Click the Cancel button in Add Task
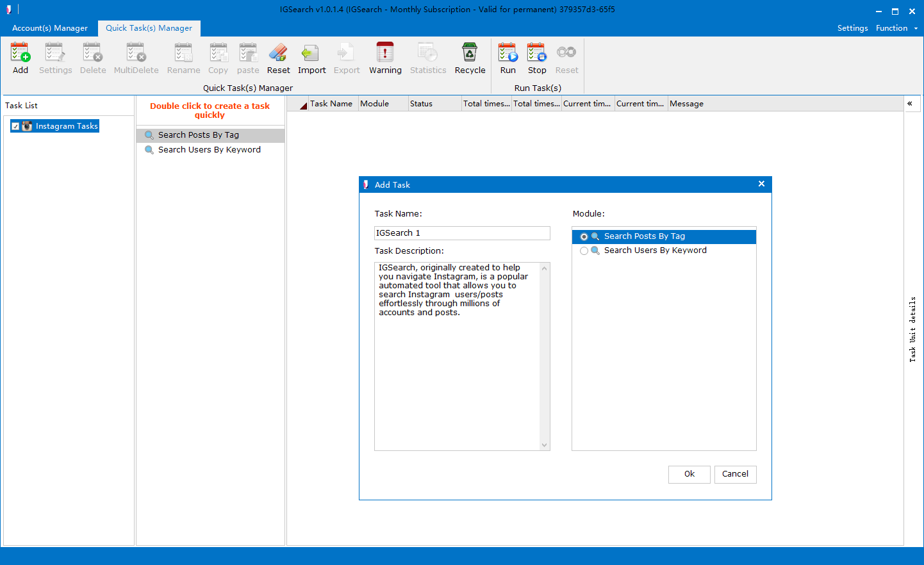The width and height of the screenshot is (924, 565). point(735,474)
